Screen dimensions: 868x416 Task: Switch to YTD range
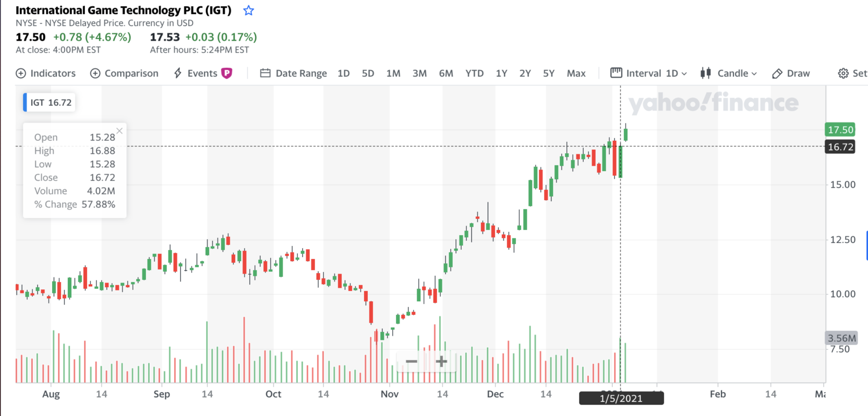[x=475, y=73]
